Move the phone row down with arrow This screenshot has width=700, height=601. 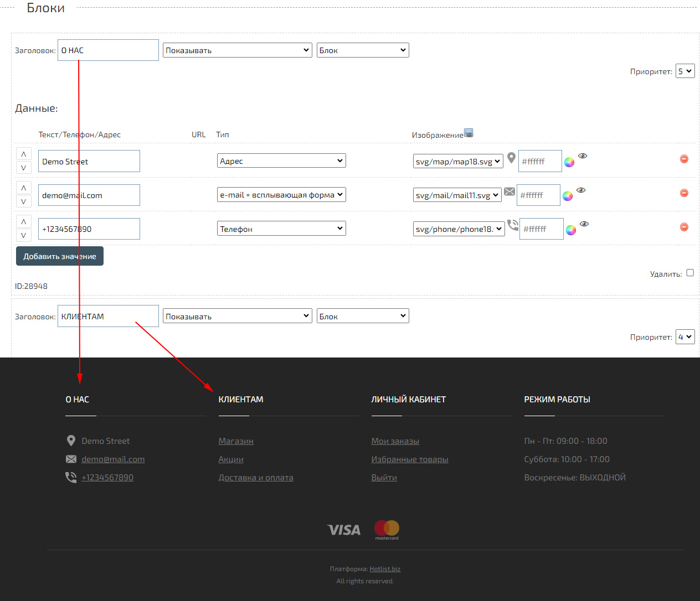[23, 235]
